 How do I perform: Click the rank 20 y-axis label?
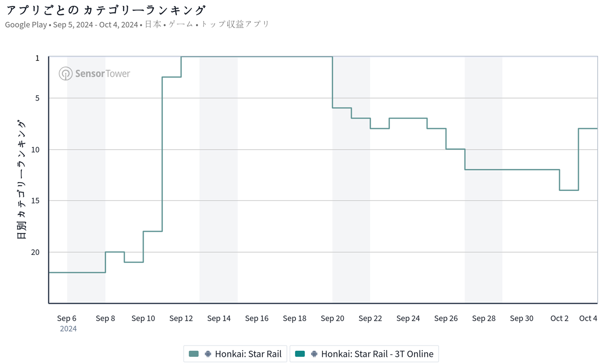[36, 252]
